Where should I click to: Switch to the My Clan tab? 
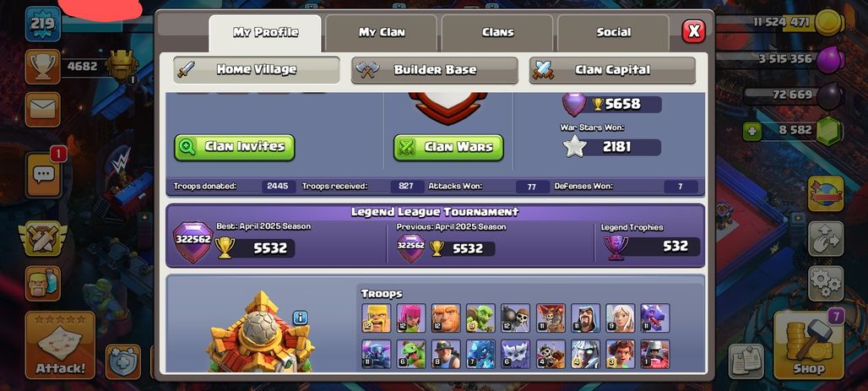[382, 33]
